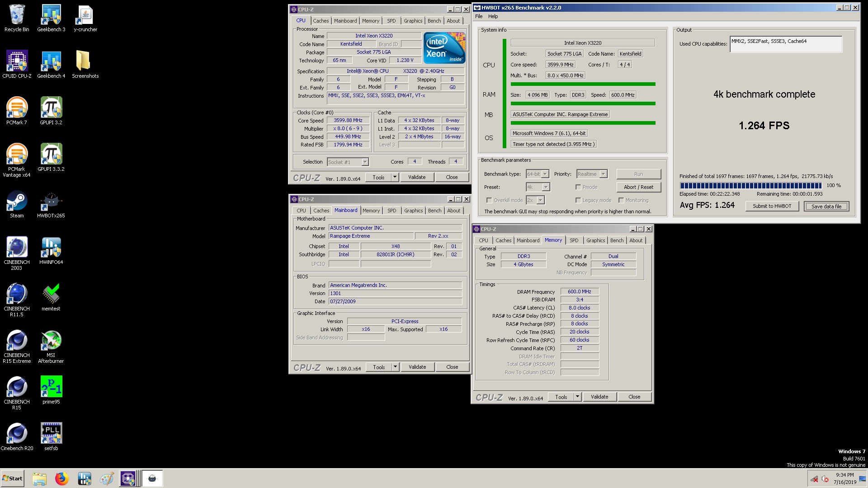Screen dimensions: 868x488
Task: Launch CINEBENCH 2003 icon
Action: [x=17, y=253]
